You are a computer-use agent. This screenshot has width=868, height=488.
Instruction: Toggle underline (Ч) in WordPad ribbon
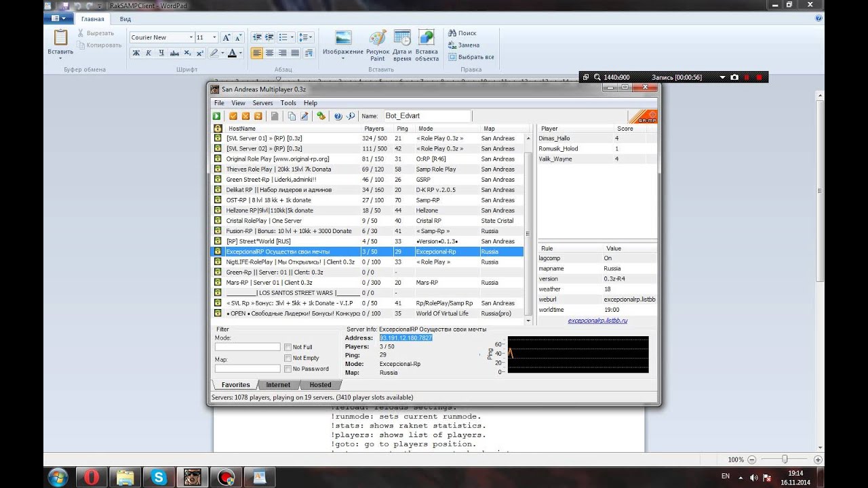click(161, 53)
